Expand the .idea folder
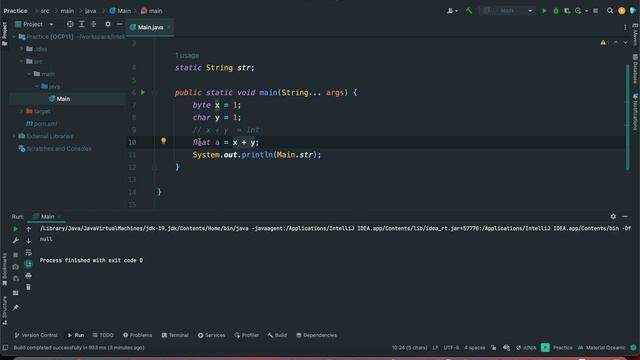This screenshot has width=640, height=360. click(x=22, y=49)
